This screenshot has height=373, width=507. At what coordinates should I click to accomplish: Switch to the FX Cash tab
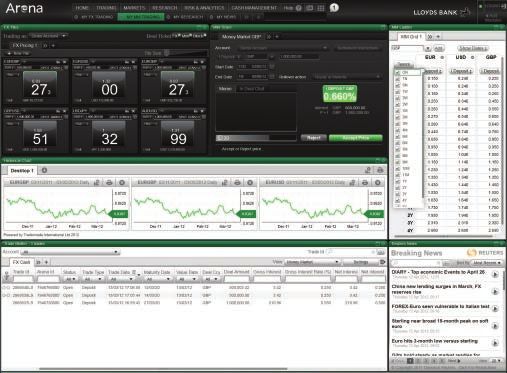22,262
